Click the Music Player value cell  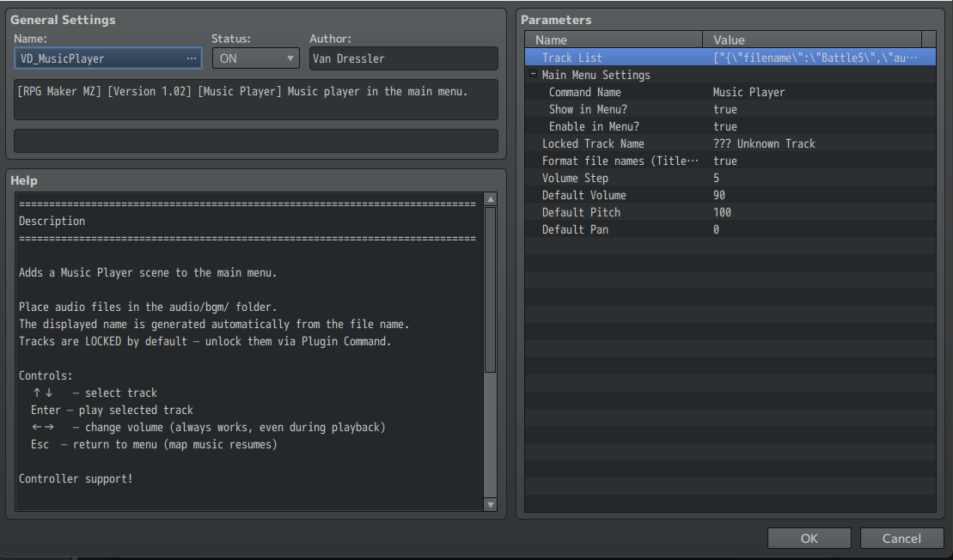[x=748, y=92]
